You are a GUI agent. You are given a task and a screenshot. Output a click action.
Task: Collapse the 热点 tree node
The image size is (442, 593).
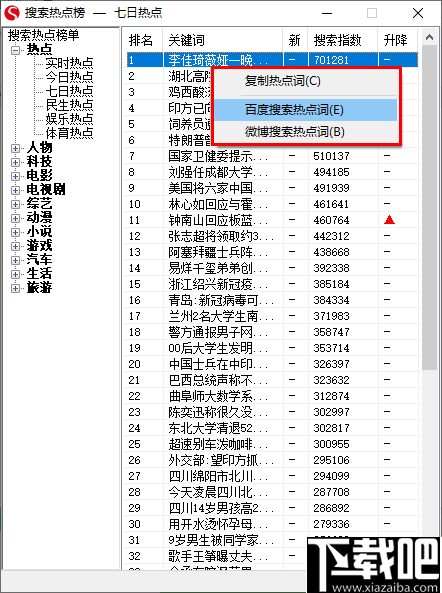(x=15, y=50)
